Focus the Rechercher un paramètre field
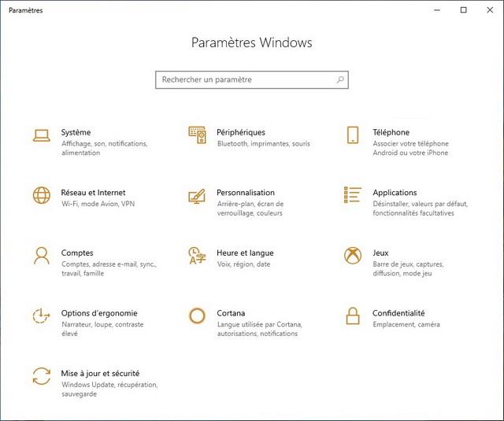The height and width of the screenshot is (421, 504). [x=244, y=80]
